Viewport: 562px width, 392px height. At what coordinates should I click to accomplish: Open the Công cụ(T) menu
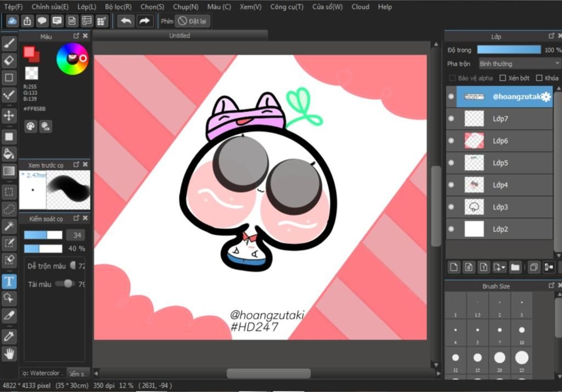pyautogui.click(x=286, y=7)
